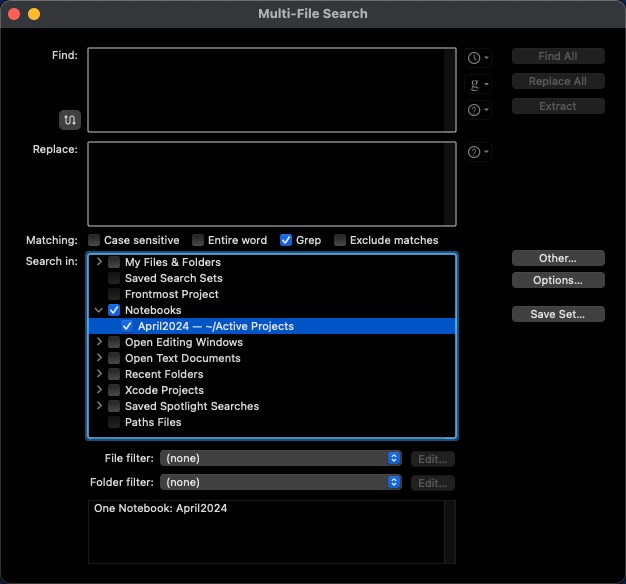Open search Options... dialog
Image resolution: width=626 pixels, height=584 pixels.
coord(558,280)
